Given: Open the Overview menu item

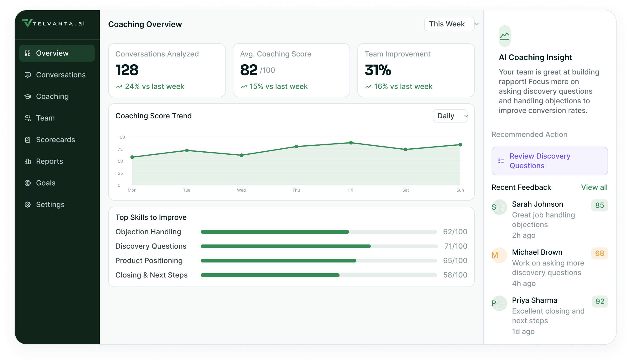Looking at the screenshot, I should pos(57,53).
